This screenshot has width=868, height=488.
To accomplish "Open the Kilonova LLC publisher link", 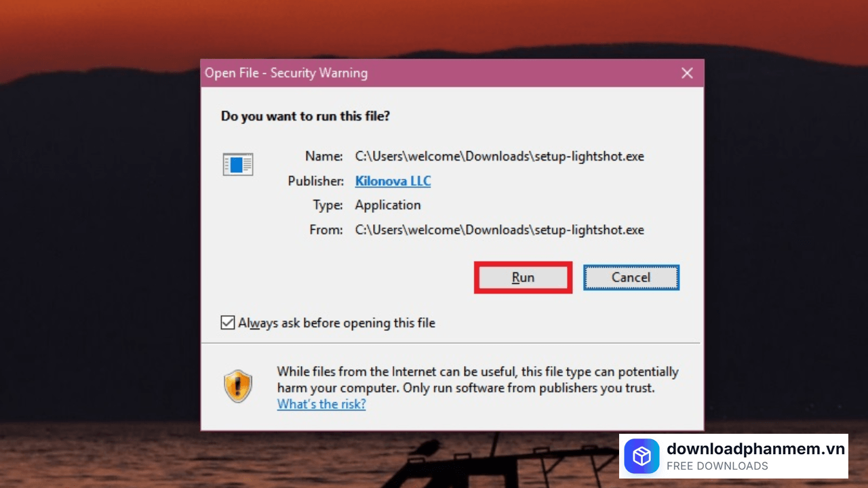I will tap(393, 181).
